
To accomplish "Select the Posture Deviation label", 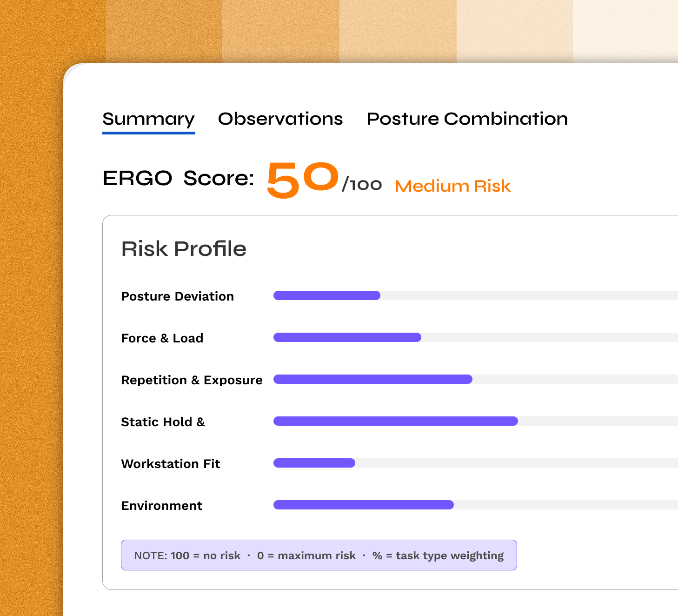I will coord(177,296).
